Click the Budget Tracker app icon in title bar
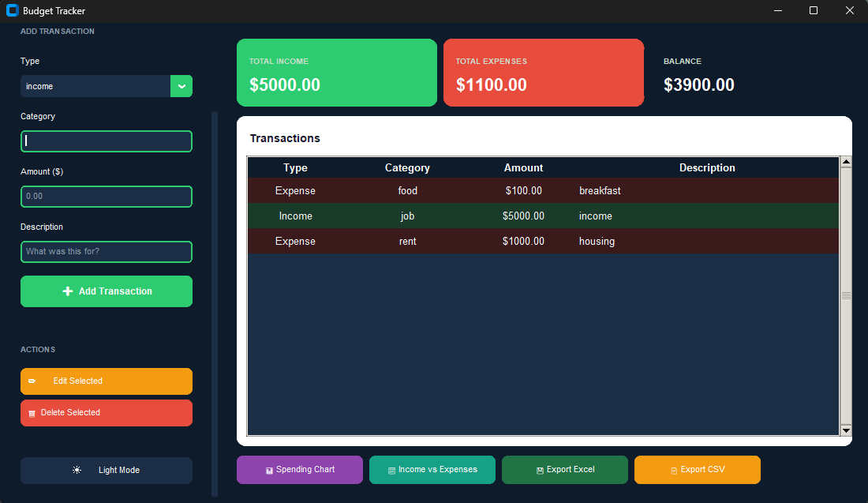 [x=12, y=11]
